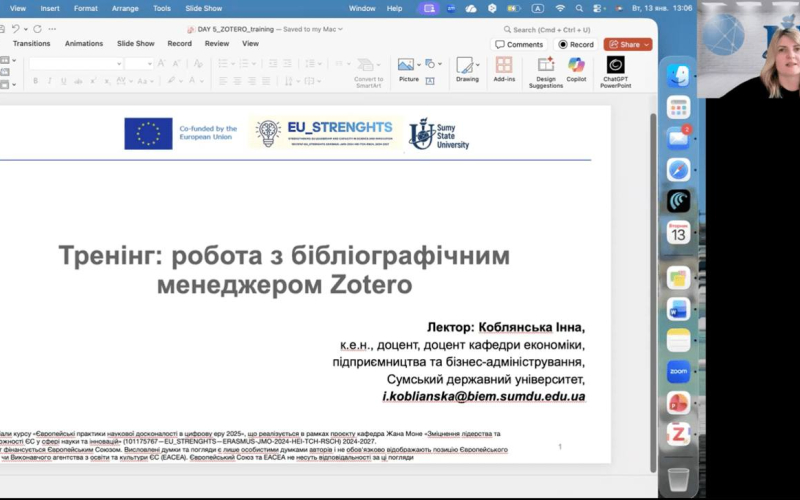Open the Transitions ribbon tab

[x=32, y=43]
